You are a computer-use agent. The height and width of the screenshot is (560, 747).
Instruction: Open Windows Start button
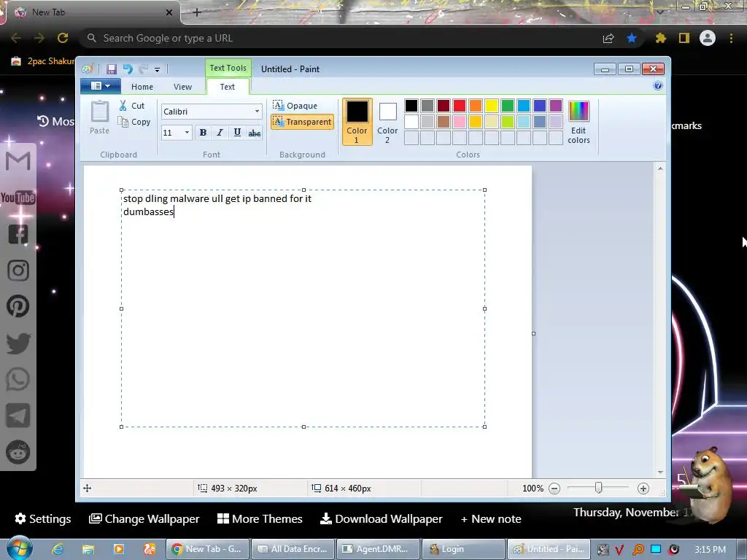(19, 548)
